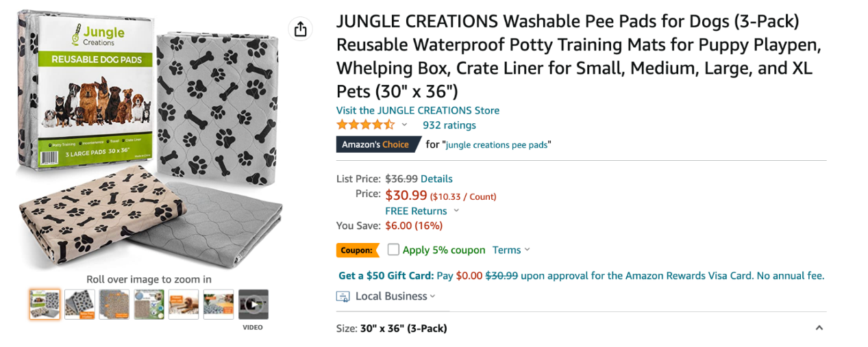
Task: Open the jungle creations pee pads link
Action: (497, 145)
